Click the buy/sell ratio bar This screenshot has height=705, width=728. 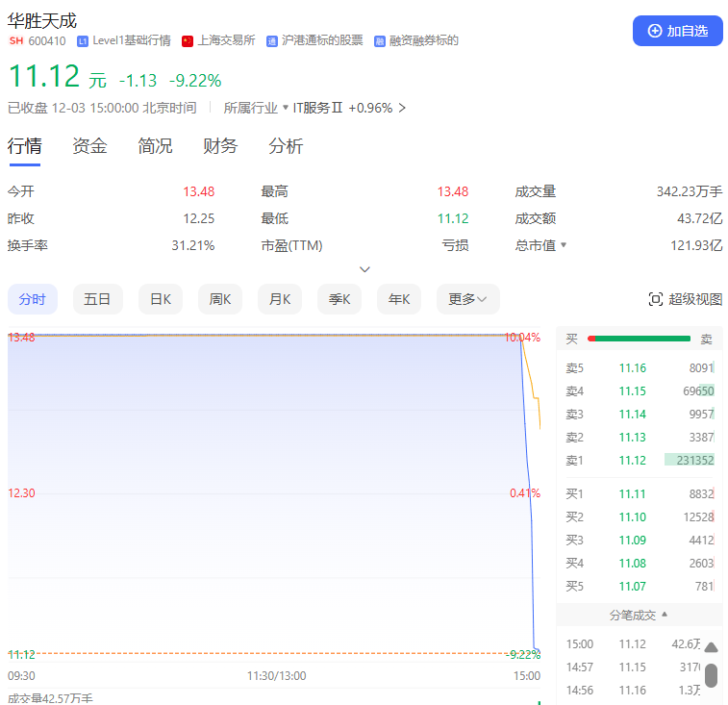click(x=639, y=339)
